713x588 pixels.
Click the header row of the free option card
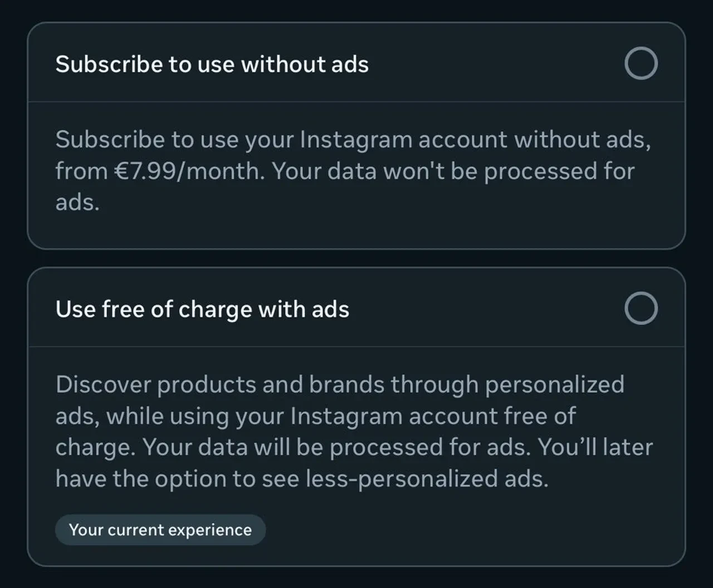(x=356, y=308)
